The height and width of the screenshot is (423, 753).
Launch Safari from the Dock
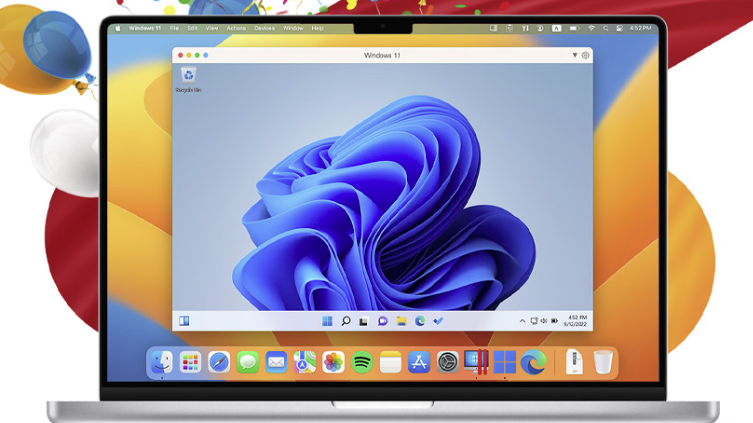click(x=219, y=362)
